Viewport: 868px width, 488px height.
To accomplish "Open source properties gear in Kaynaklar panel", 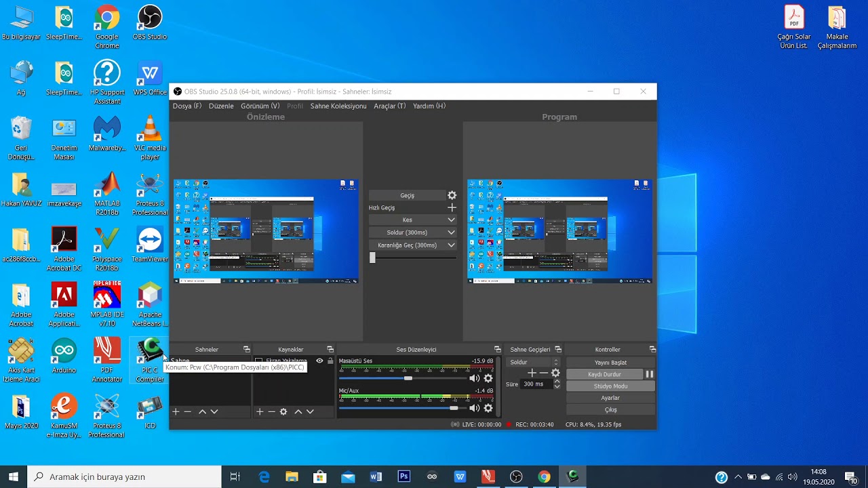I will (x=283, y=411).
